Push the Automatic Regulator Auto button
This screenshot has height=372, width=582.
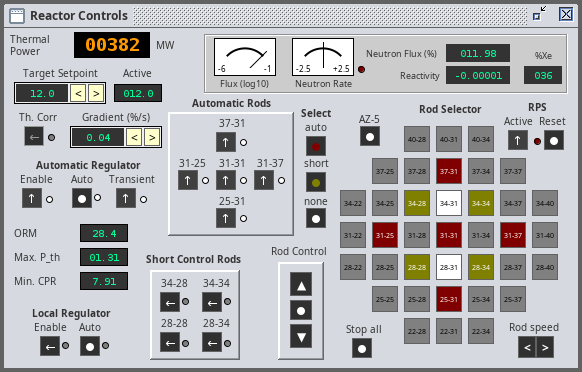(x=82, y=198)
